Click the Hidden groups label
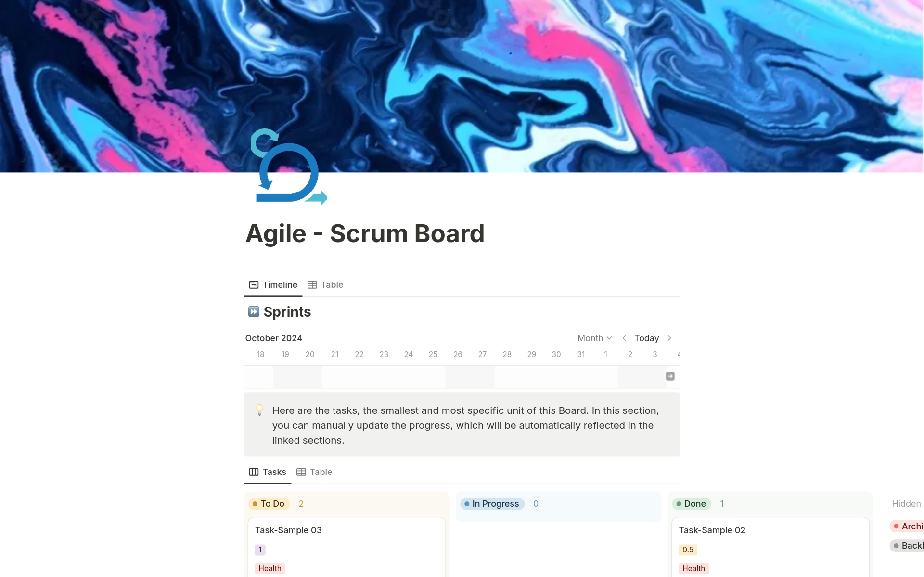Viewport: 924px width, 577px height. coord(906,503)
